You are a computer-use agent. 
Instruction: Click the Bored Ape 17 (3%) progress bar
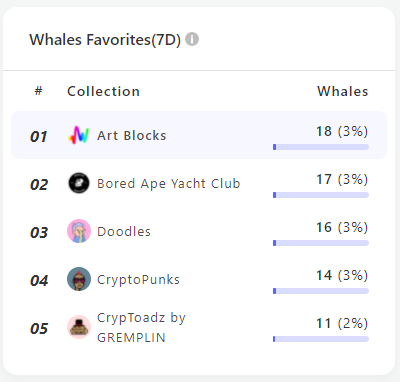pos(321,195)
